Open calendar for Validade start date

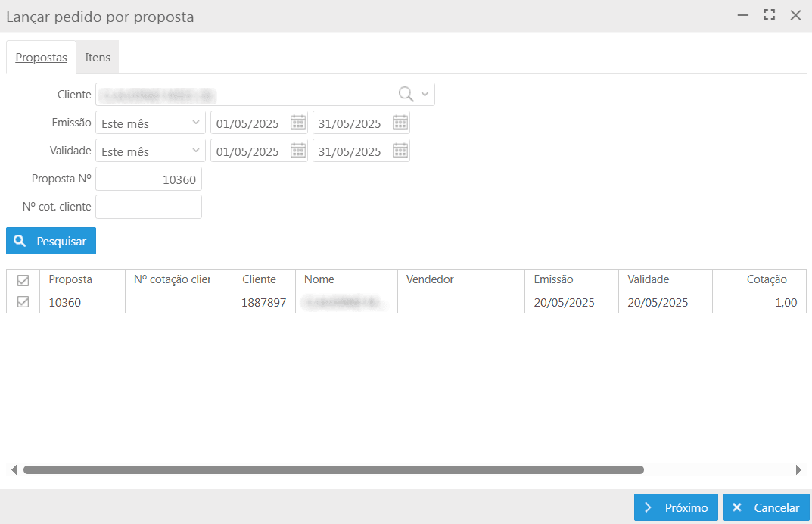(x=298, y=151)
